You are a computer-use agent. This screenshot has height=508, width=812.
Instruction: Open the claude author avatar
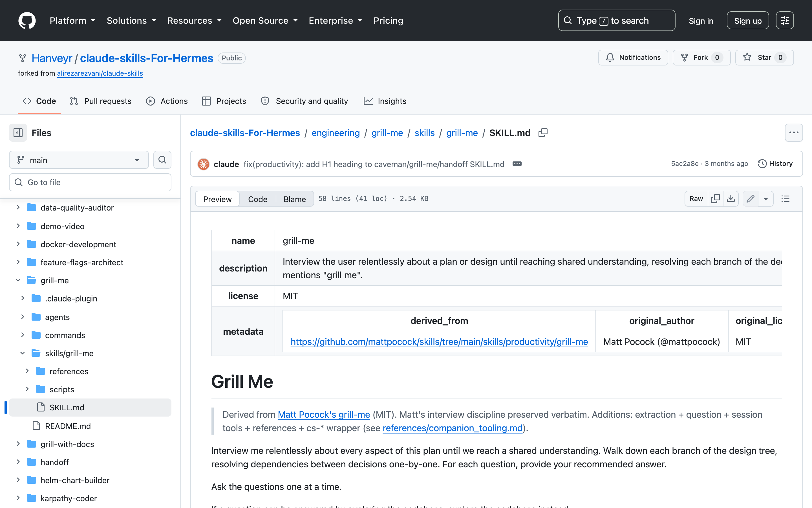click(x=203, y=164)
